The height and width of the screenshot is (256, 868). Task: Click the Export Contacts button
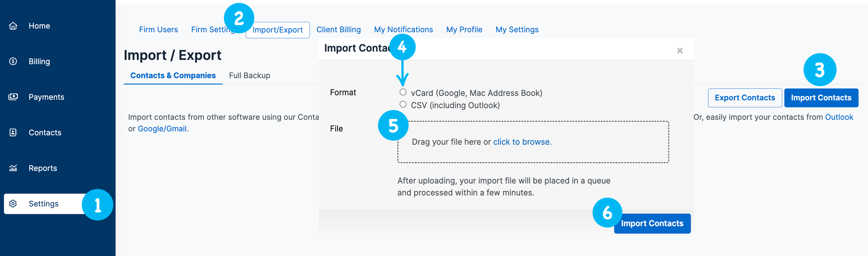744,98
